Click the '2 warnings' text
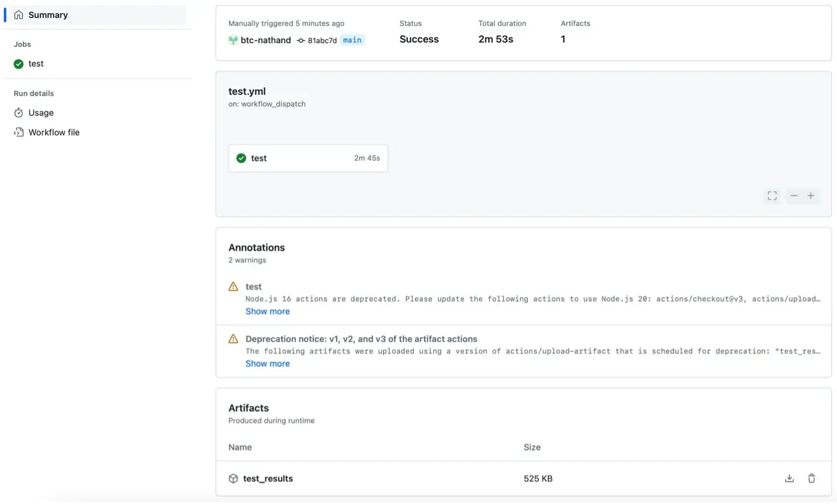The height and width of the screenshot is (504, 837). coord(247,260)
